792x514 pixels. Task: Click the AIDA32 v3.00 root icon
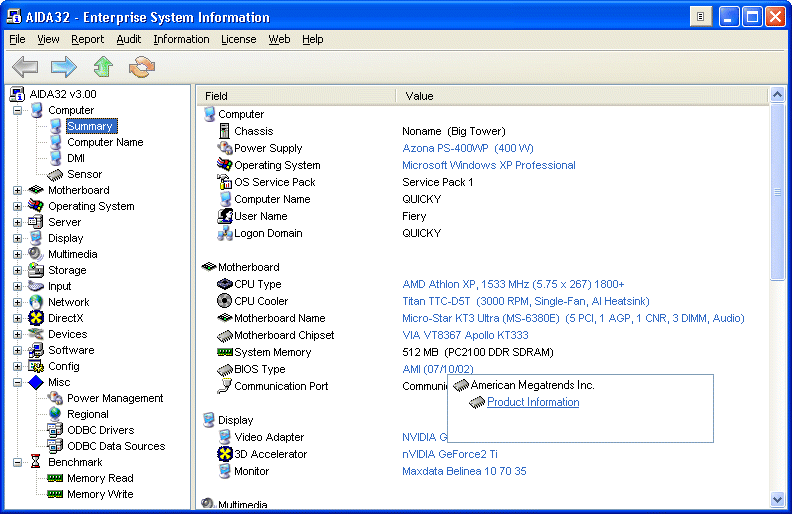[17, 94]
